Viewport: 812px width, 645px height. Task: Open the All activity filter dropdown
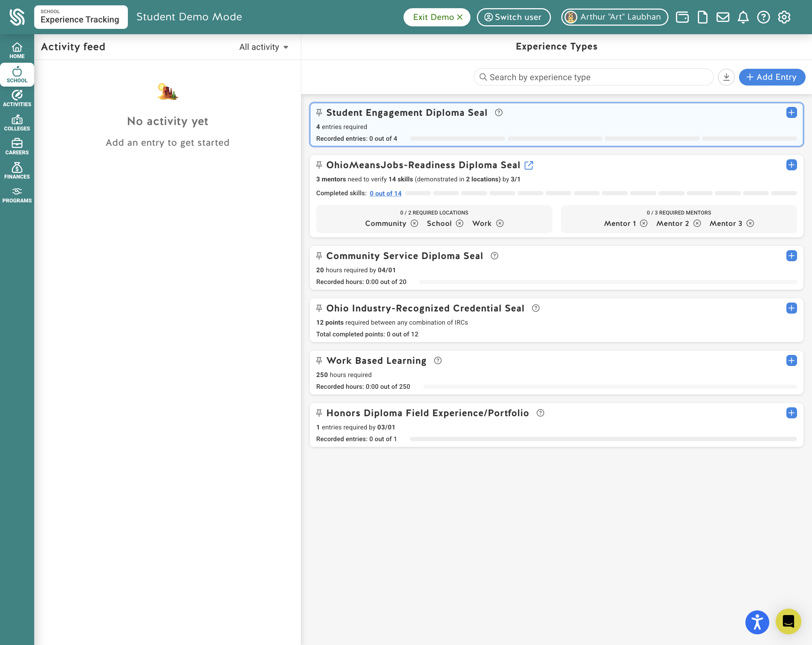click(x=264, y=47)
